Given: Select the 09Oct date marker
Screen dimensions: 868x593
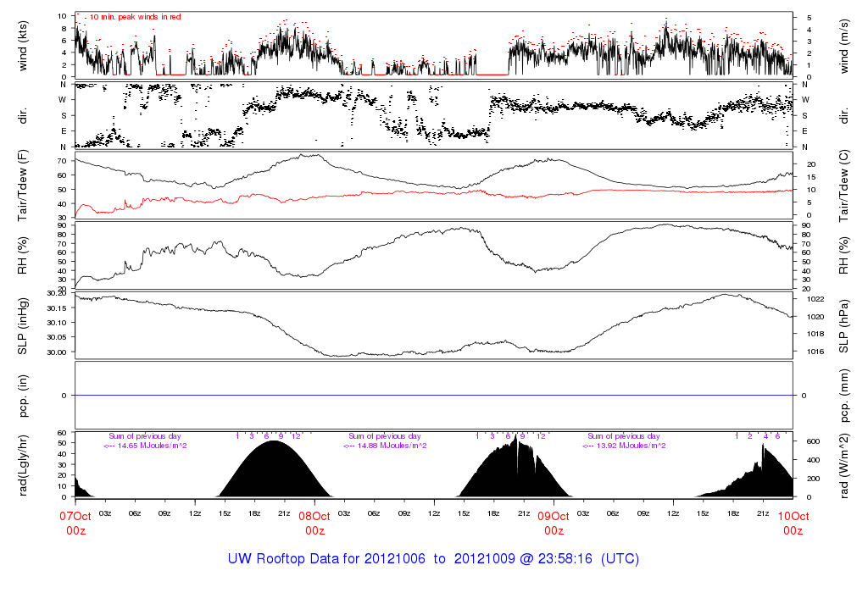Looking at the screenshot, I should 554,515.
